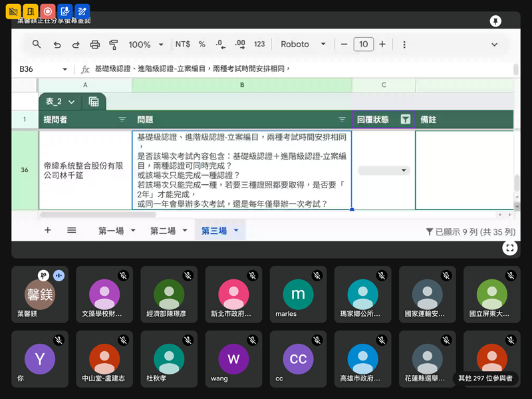The image size is (532, 399).
Task: Select cc participant tile
Action: (298, 359)
